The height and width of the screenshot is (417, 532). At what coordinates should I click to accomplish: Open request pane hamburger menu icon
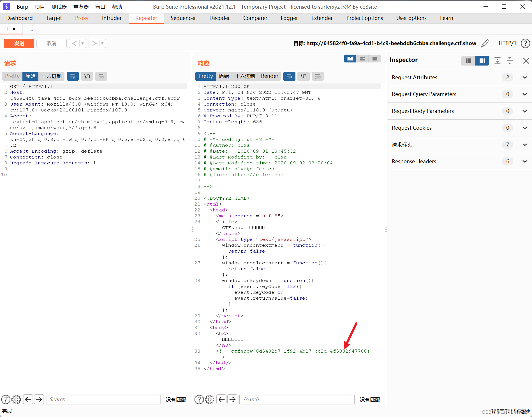tap(101, 76)
